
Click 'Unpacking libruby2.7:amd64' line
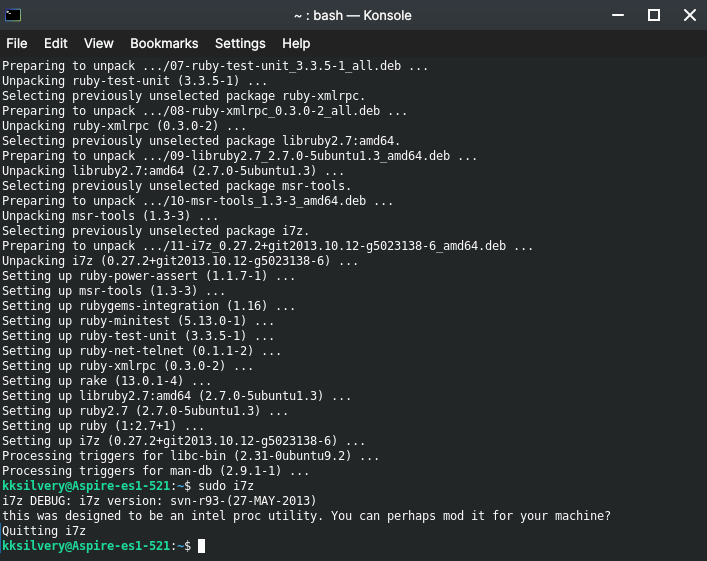tap(173, 170)
